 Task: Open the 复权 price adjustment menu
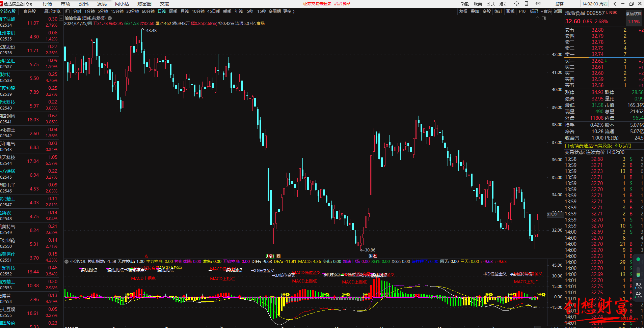tap(463, 11)
